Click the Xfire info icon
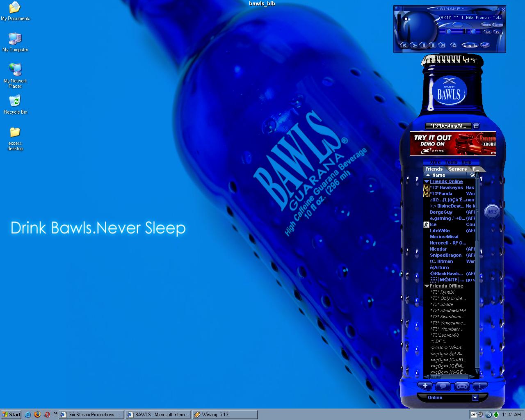The height and width of the screenshot is (420, 525). pyautogui.click(x=479, y=386)
